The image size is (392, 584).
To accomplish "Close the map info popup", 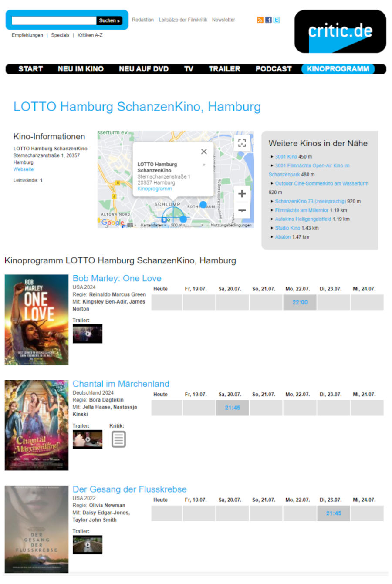I will click(204, 152).
